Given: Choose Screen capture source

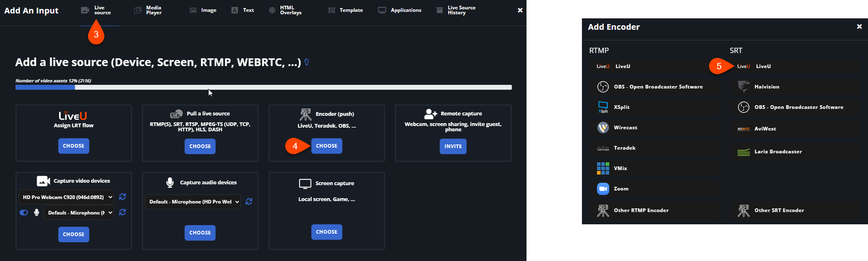Looking at the screenshot, I should click(327, 232).
